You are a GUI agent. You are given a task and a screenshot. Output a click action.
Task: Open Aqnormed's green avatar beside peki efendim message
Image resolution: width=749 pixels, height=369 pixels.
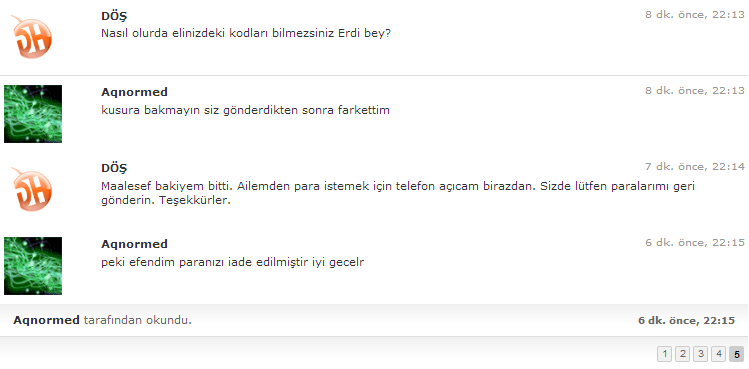(x=33, y=266)
